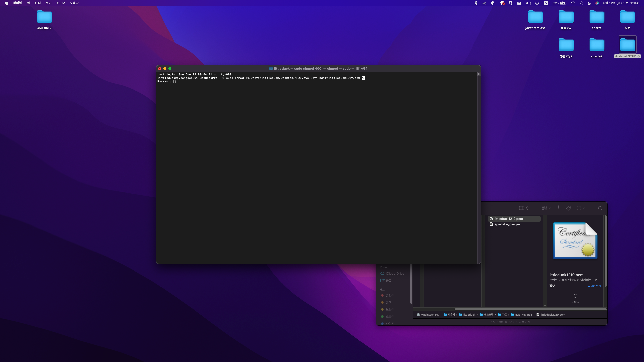Select the 생활코딩 desktop folder
644x362 pixels.
coord(566,20)
